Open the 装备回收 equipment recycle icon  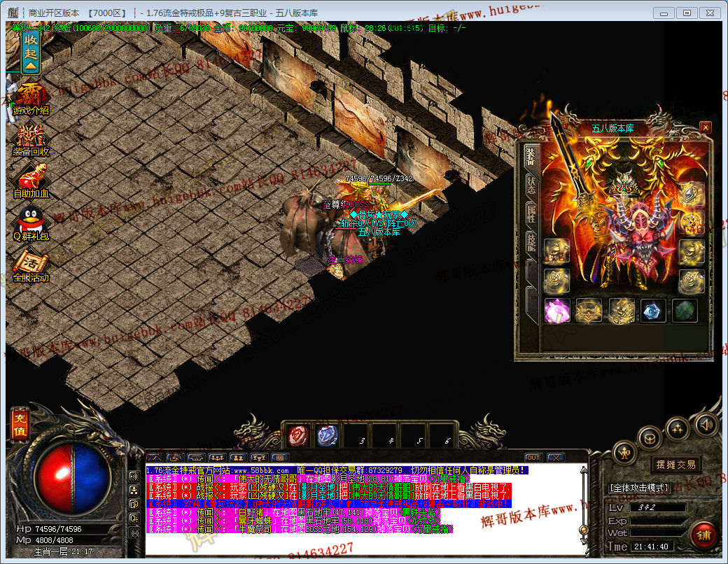click(x=31, y=140)
